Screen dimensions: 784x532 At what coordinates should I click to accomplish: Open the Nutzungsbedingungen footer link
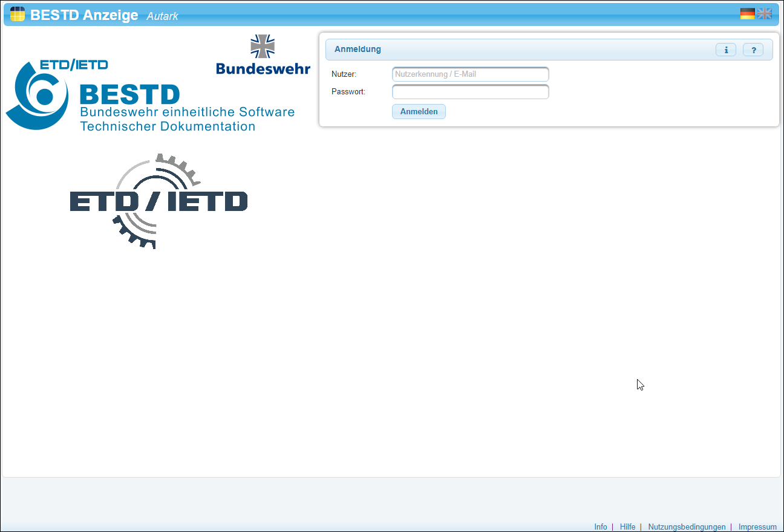[x=687, y=527]
